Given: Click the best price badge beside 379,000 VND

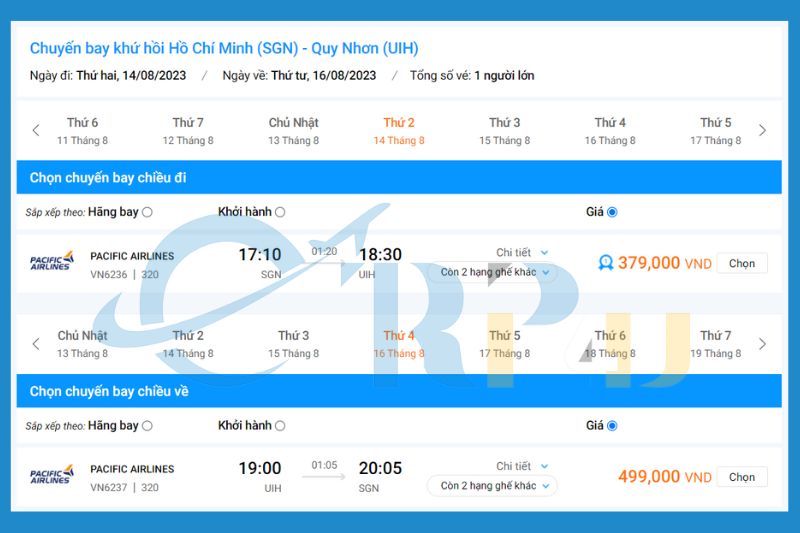Looking at the screenshot, I should pos(606,263).
